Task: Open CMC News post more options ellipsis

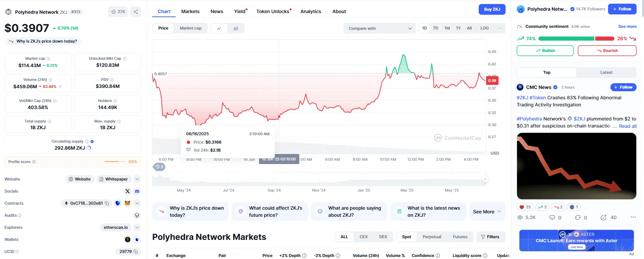Action: pos(633,217)
